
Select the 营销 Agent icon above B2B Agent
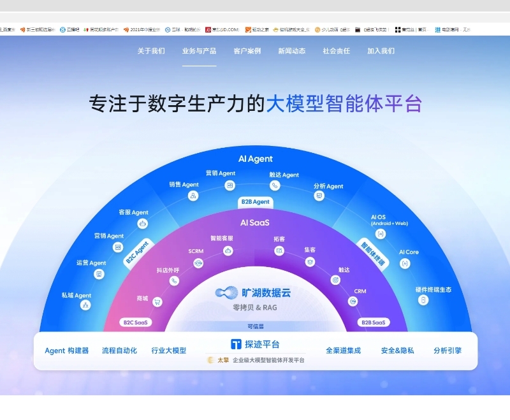(x=230, y=185)
